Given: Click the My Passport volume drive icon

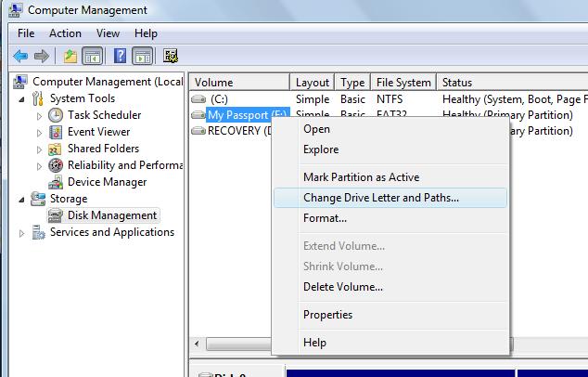Looking at the screenshot, I should (198, 115).
